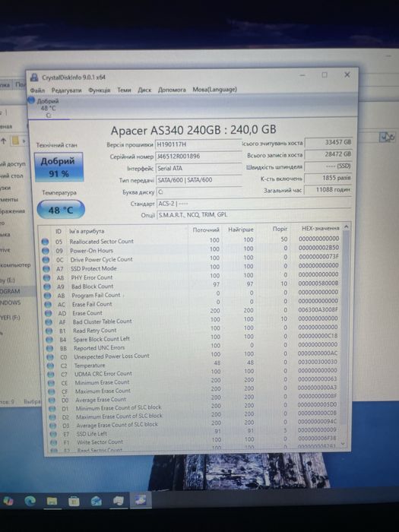Click status icon of Reported UNC Errors row
The image size is (399, 532).
pyautogui.click(x=49, y=348)
